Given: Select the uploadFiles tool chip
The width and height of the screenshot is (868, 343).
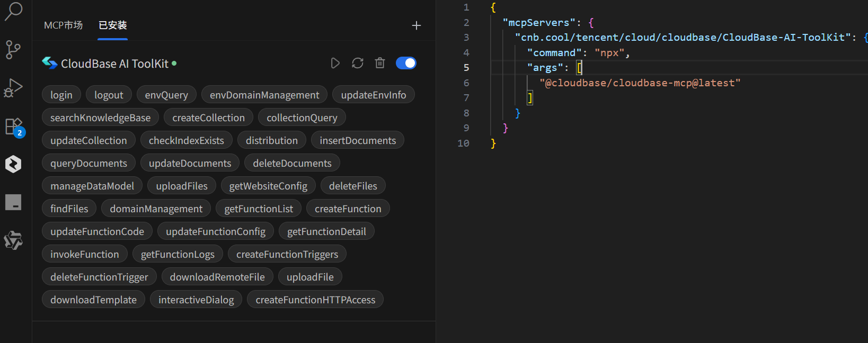Looking at the screenshot, I should coord(182,186).
